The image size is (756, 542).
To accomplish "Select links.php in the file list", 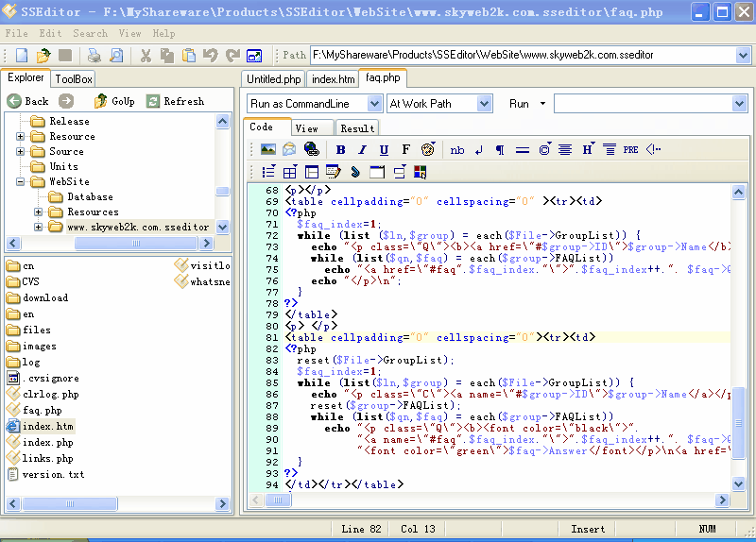I will point(47,458).
